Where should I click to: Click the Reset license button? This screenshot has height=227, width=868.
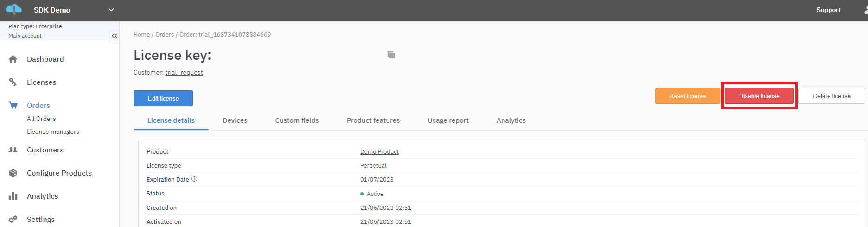[x=687, y=96]
